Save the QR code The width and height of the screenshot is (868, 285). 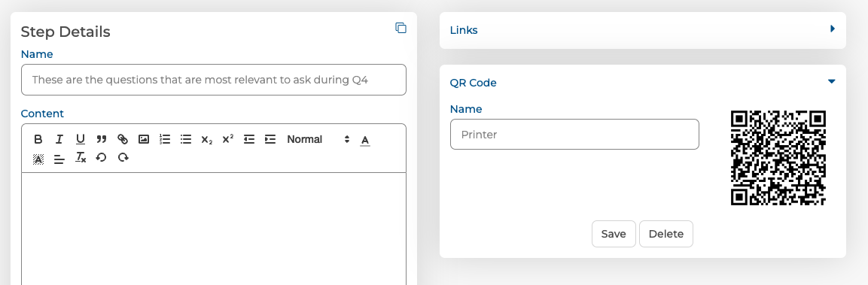pos(614,234)
